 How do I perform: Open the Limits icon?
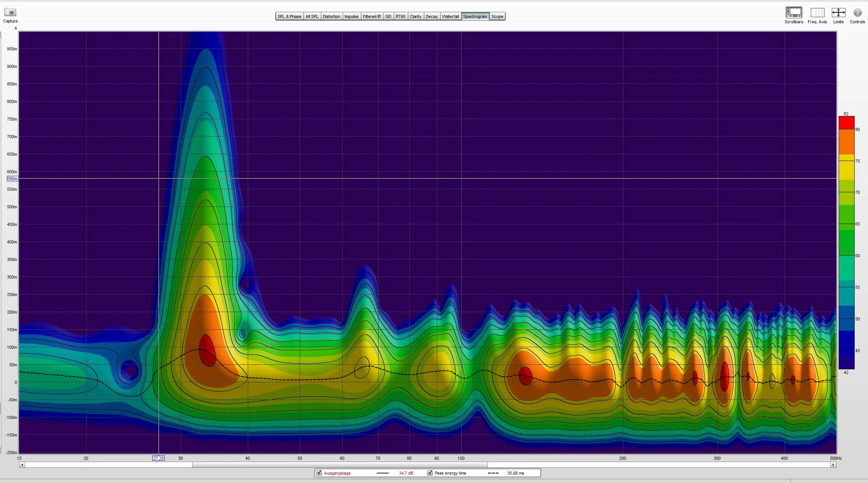[x=838, y=13]
